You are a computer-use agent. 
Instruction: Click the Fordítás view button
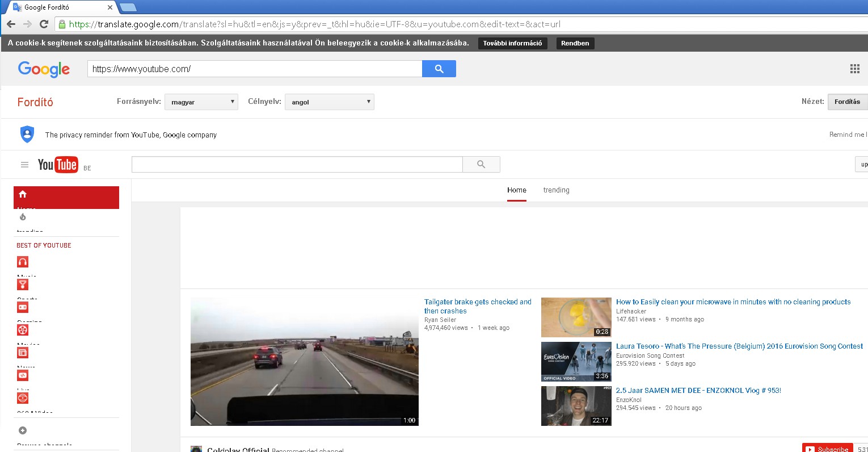(x=848, y=102)
